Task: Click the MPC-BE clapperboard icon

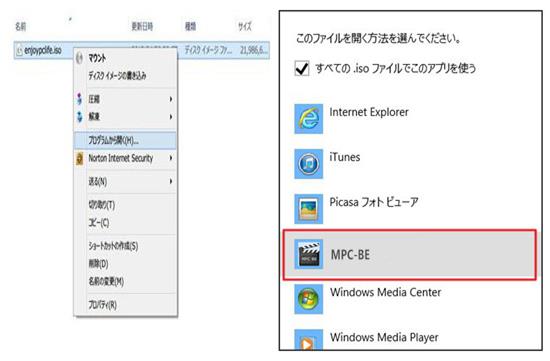Action: point(308,254)
